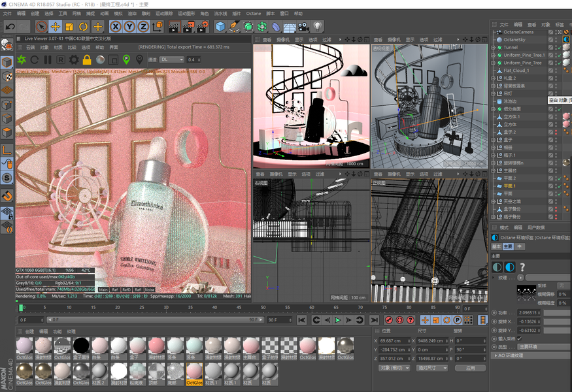Restart render in the Live Viewer
Viewport: 572px width, 392px height.
(35, 59)
